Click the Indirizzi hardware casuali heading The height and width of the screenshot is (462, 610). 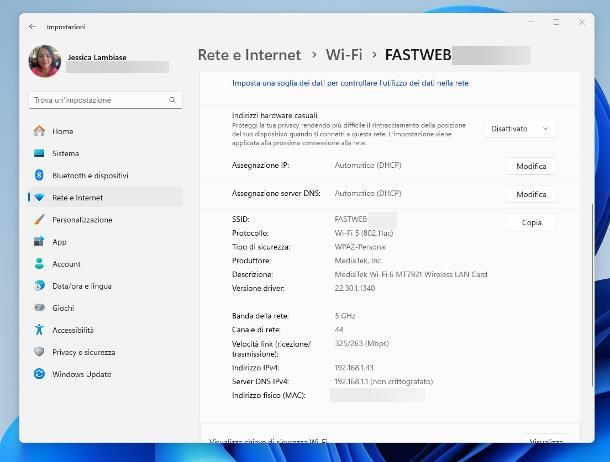(275, 116)
